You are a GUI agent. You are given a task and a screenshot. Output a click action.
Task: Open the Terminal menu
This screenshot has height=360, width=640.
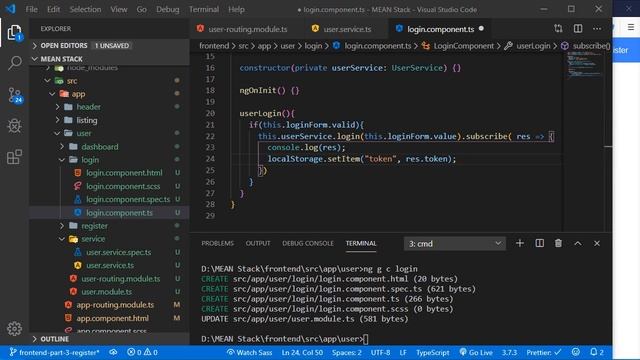pyautogui.click(x=204, y=9)
